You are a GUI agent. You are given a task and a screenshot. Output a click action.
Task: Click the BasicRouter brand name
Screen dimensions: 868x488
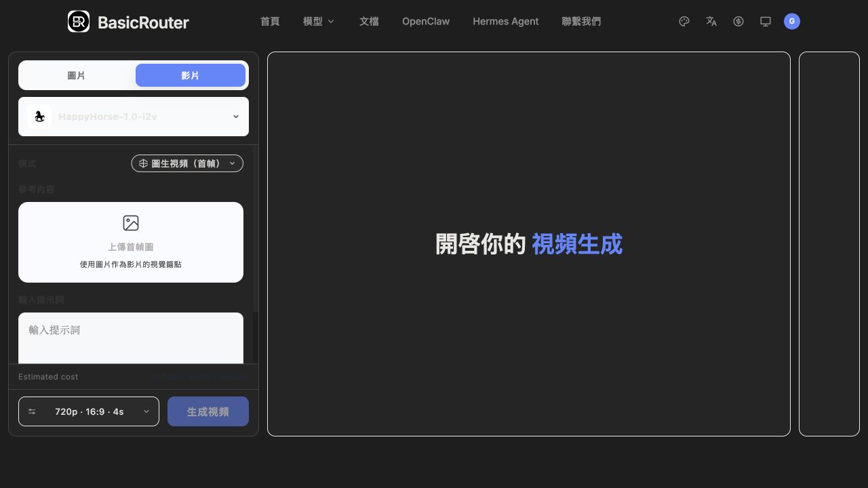click(143, 22)
